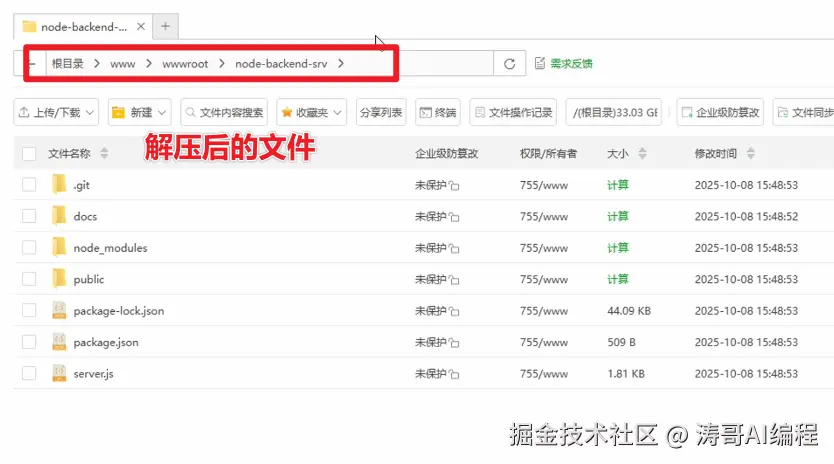
Task: Open the node_modules folder name
Action: [x=110, y=248]
